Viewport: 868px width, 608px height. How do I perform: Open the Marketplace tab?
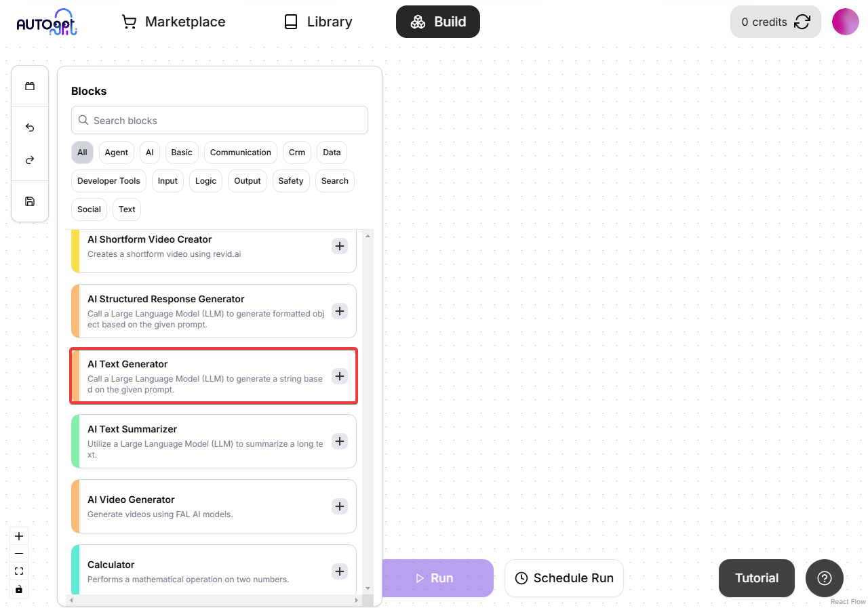[174, 22]
